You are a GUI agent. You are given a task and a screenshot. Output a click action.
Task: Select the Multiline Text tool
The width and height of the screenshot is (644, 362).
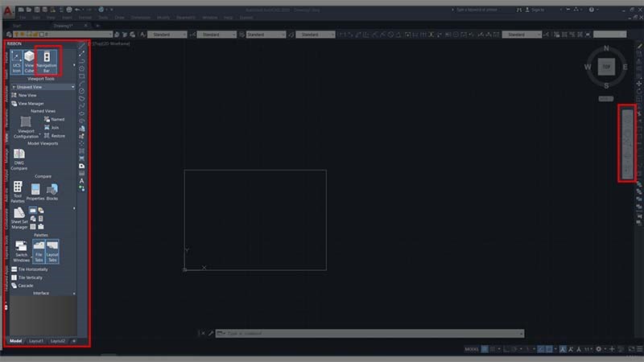click(82, 180)
